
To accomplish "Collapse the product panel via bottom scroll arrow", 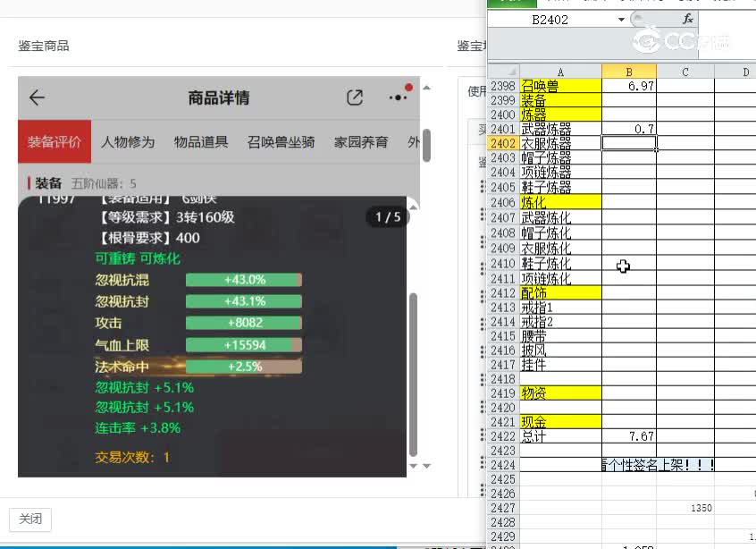I will coord(414,466).
